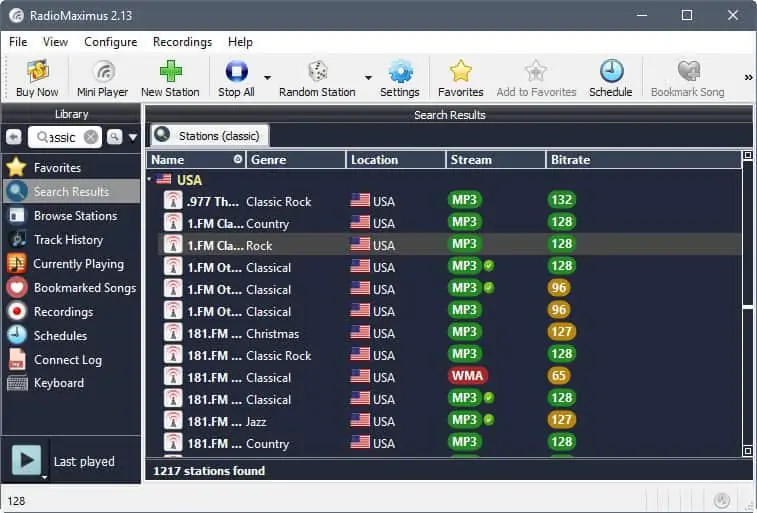Viewport: 757px width, 513px height.
Task: Open Track History in the Library sidebar
Action: pyautogui.click(x=68, y=240)
